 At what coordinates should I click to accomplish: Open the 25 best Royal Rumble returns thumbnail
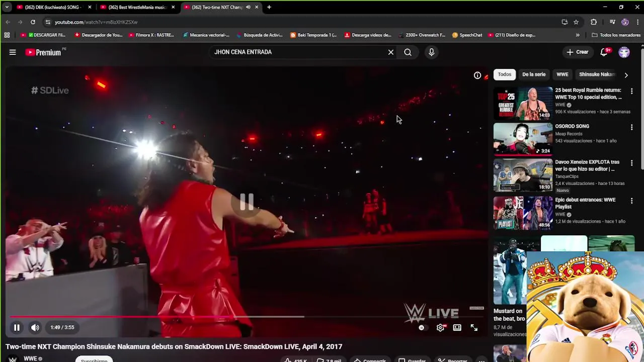[x=523, y=103]
